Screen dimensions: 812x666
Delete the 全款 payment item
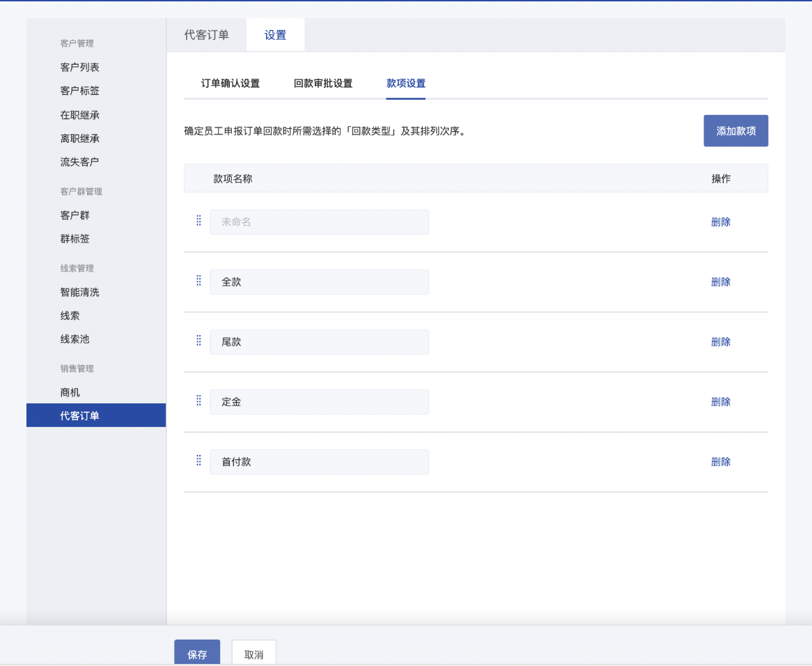click(720, 282)
